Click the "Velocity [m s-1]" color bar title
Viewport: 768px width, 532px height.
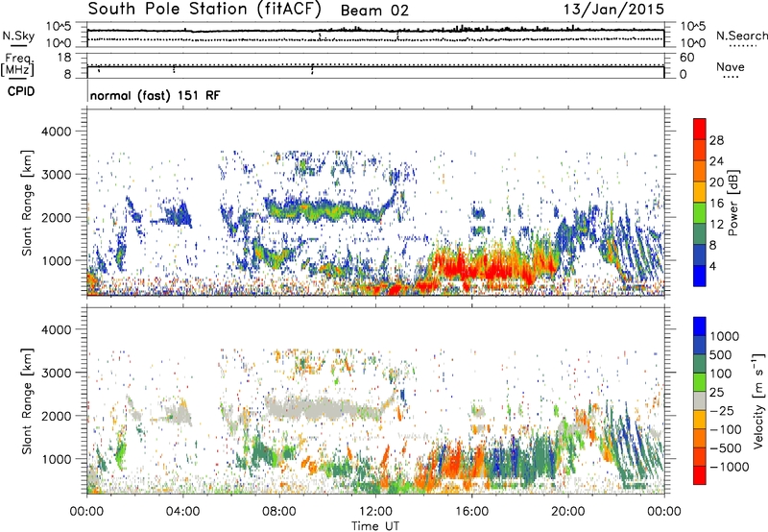click(x=758, y=400)
